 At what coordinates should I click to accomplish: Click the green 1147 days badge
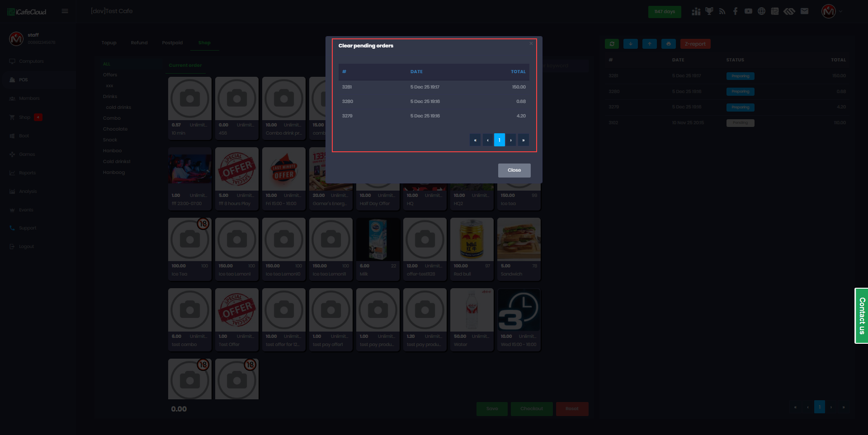pyautogui.click(x=665, y=12)
